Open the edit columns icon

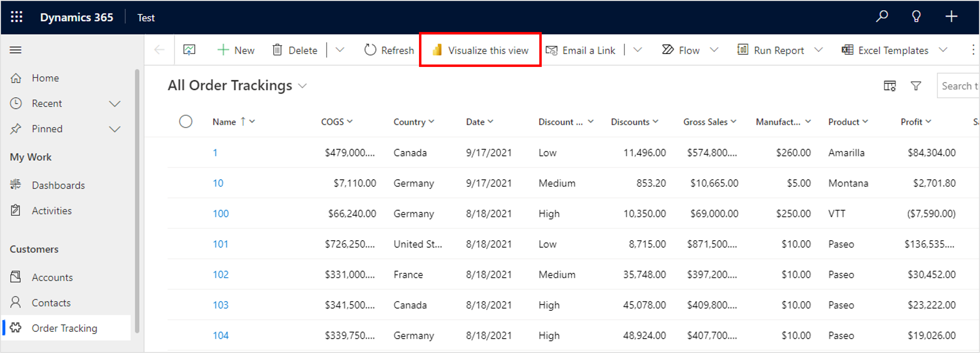tap(889, 86)
